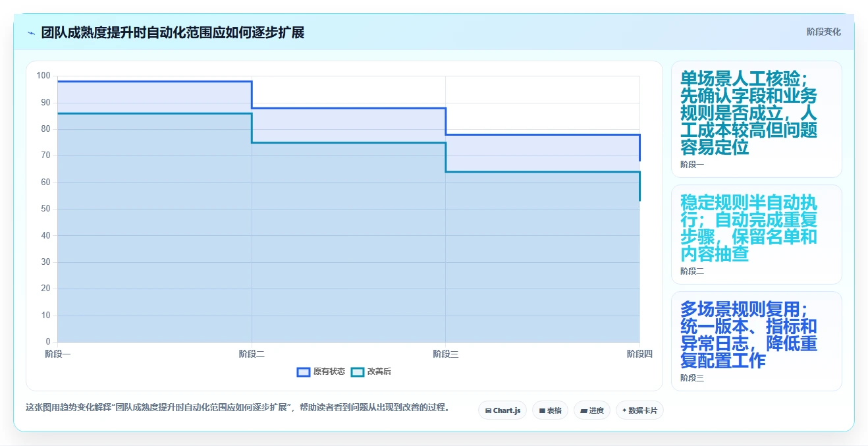This screenshot has width=868, height=446.
Task: Click the 阶段四 x-axis label
Action: click(x=639, y=354)
